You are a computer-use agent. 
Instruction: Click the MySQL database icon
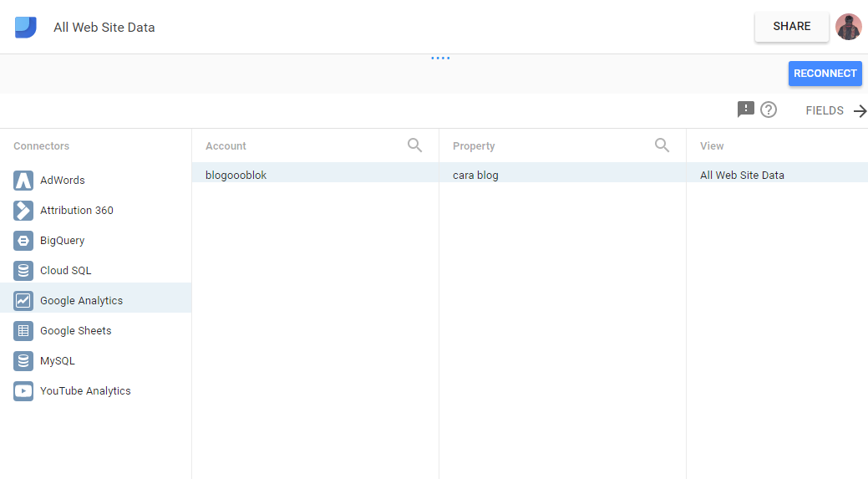point(23,361)
